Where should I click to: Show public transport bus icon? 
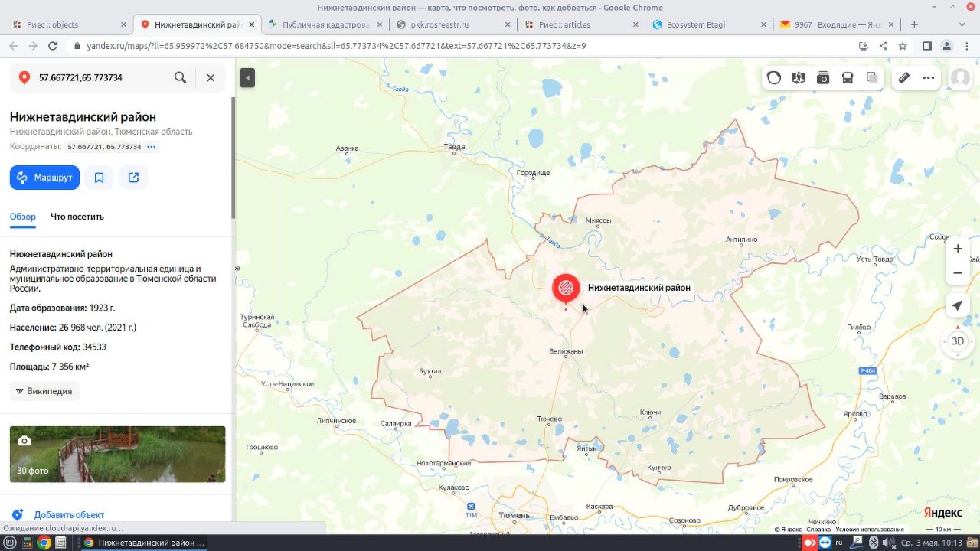[848, 77]
